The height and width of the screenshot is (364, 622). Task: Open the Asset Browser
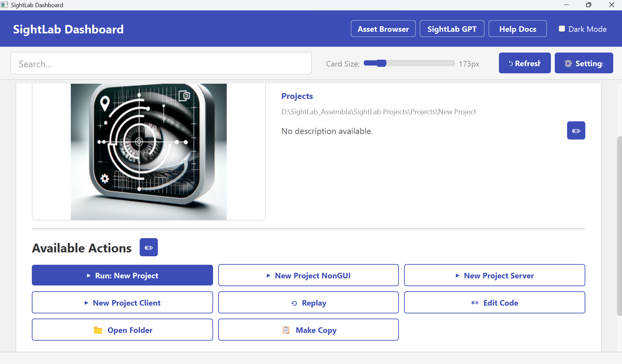pos(383,29)
